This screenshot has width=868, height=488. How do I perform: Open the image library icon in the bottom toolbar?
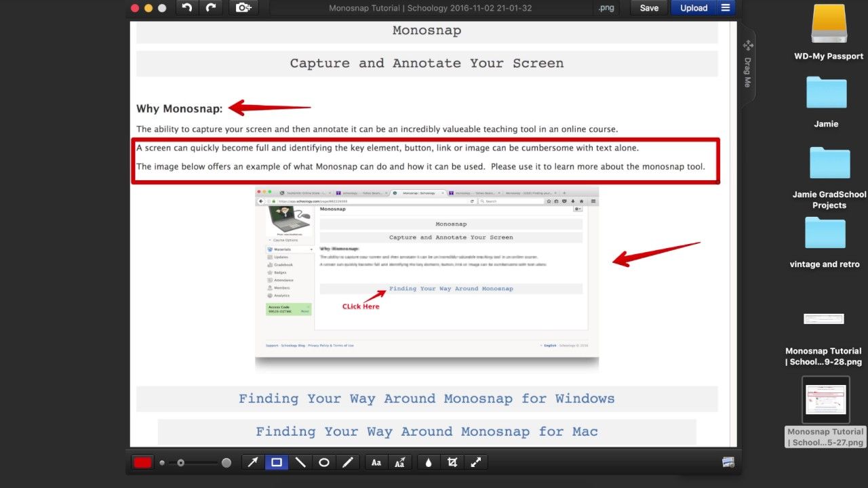[x=728, y=462]
